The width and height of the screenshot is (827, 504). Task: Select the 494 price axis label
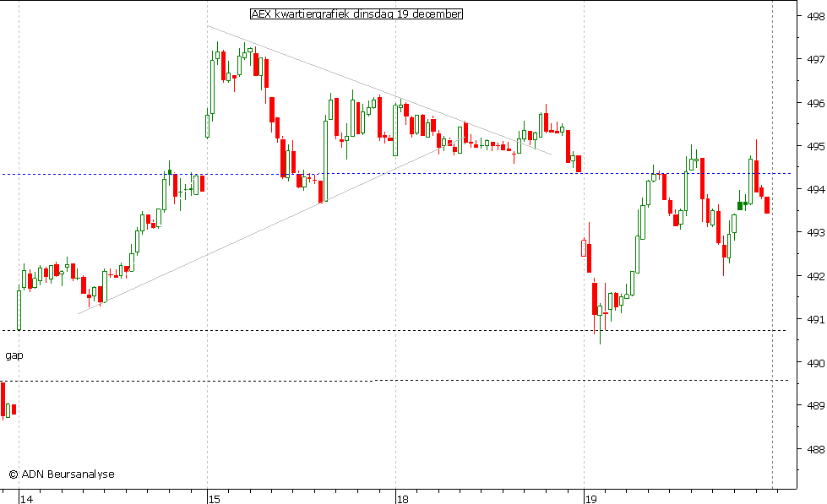click(815, 189)
